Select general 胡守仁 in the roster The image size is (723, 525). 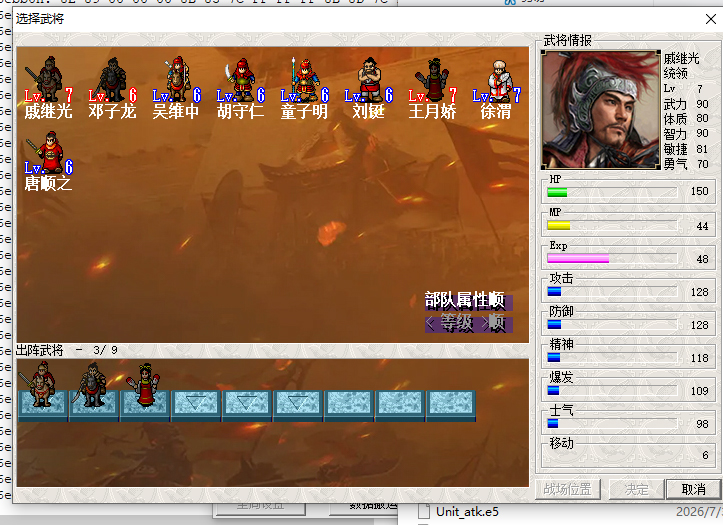pos(240,88)
